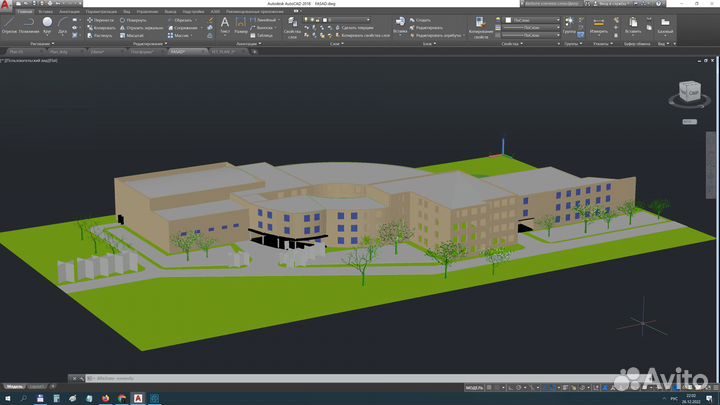
Task: Click the block Редактировать (Edit) button
Action: click(426, 28)
